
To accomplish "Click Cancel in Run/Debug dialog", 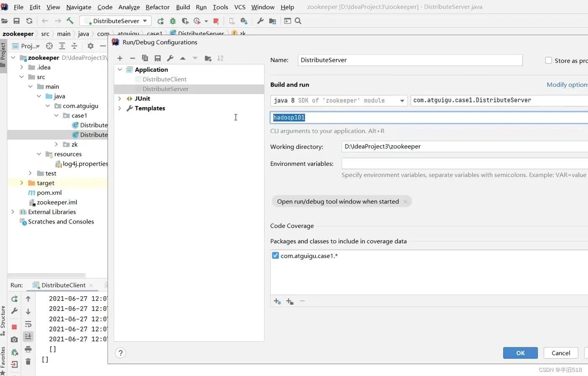I will coord(561,353).
